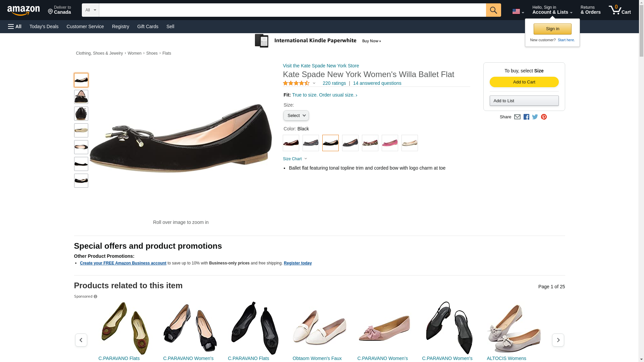Expand the Size Chart disclosure

point(295,159)
